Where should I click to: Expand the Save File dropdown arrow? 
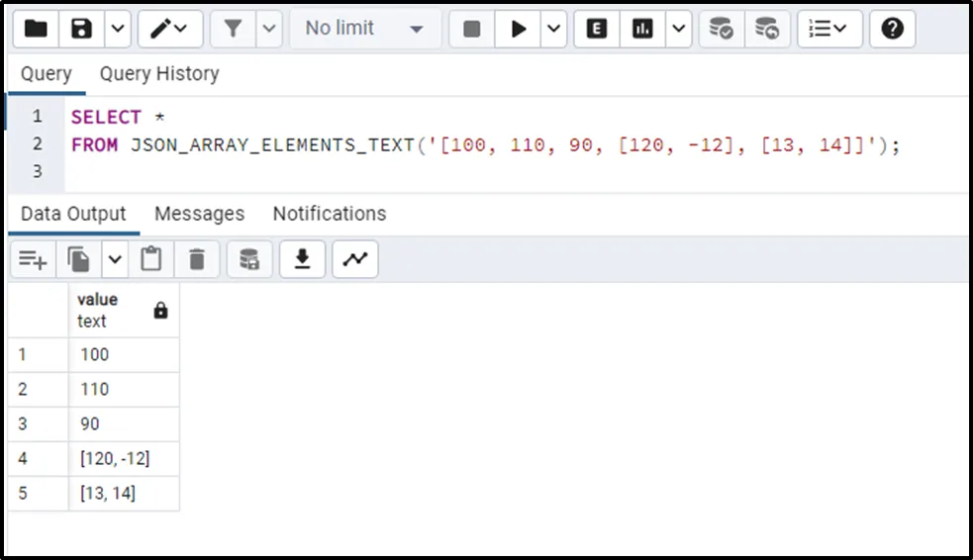coord(117,29)
